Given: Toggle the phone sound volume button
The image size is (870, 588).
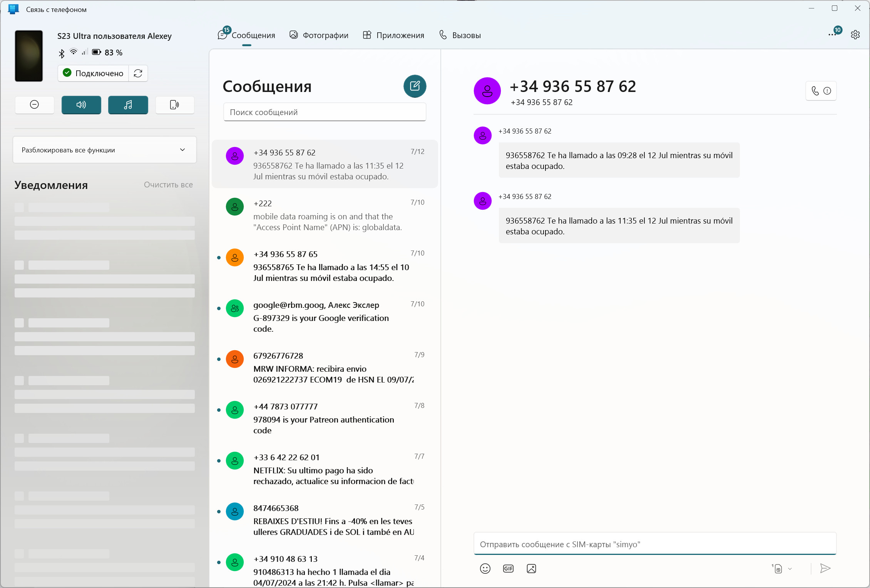Looking at the screenshot, I should pyautogui.click(x=81, y=105).
